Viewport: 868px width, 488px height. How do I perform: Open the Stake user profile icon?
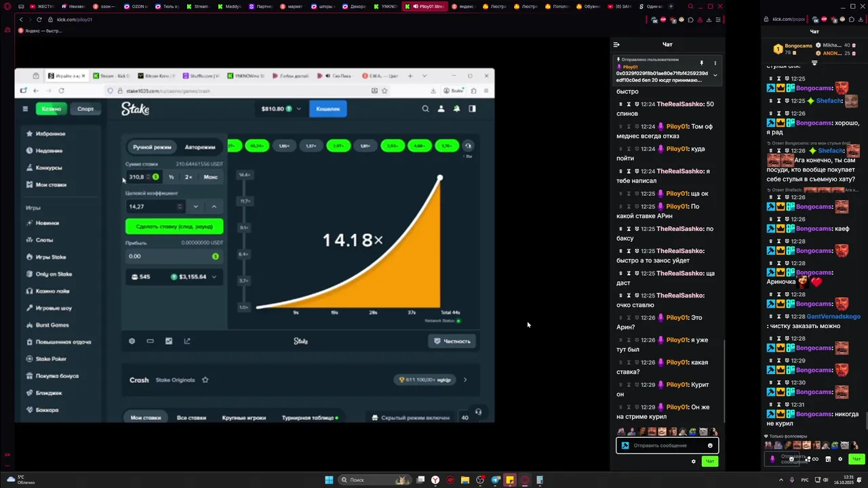(x=441, y=108)
